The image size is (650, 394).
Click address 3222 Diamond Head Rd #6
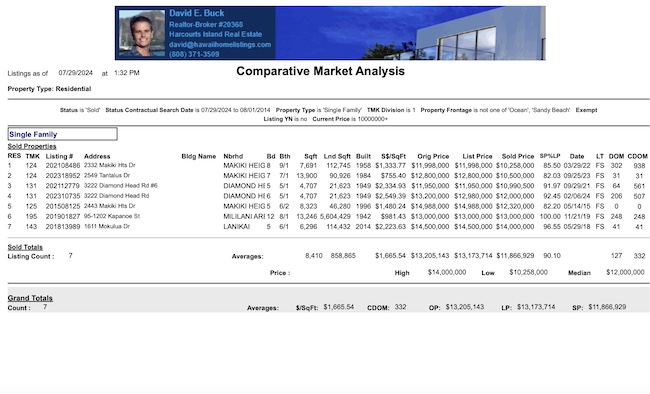pyautogui.click(x=121, y=185)
